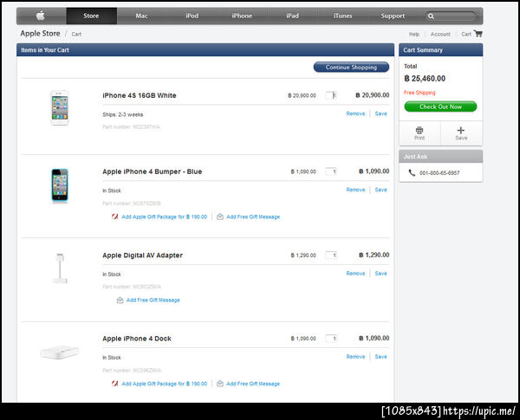The height and width of the screenshot is (420, 520).
Task: Click the Items in Your Cart header
Action: [205, 49]
